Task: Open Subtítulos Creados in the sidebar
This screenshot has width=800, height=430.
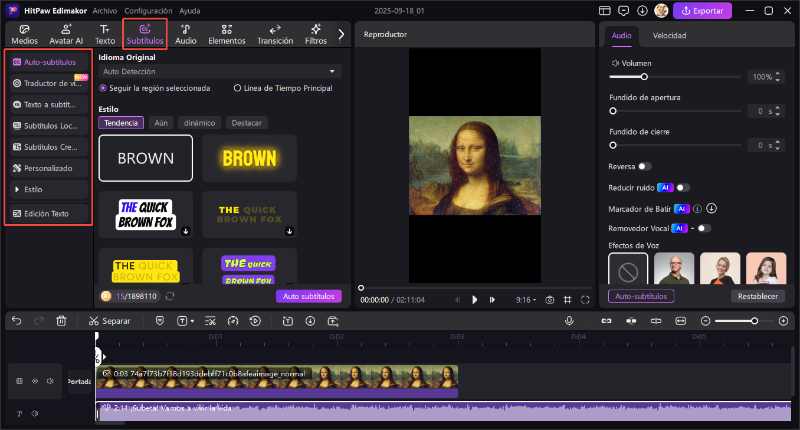Action: [49, 147]
